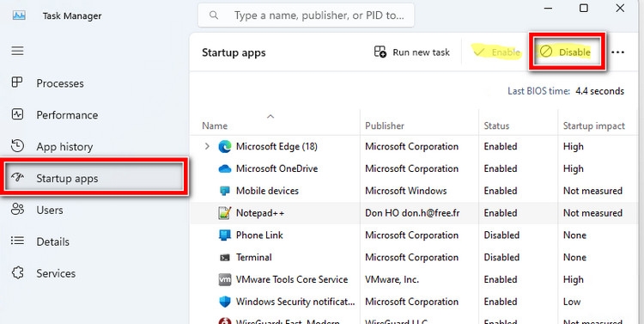Screen dimensions: 644x324
Task: Focus the name, publisher, or PID search field
Action: pos(306,15)
